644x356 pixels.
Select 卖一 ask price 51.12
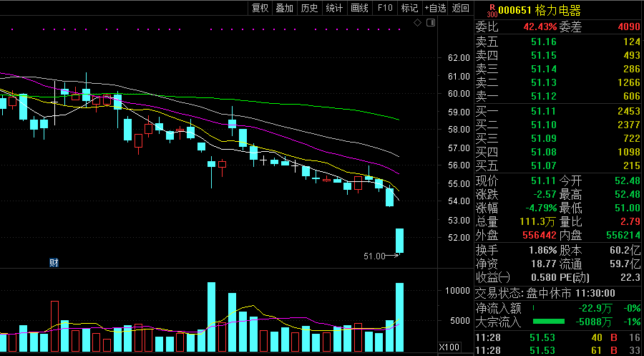pyautogui.click(x=543, y=96)
